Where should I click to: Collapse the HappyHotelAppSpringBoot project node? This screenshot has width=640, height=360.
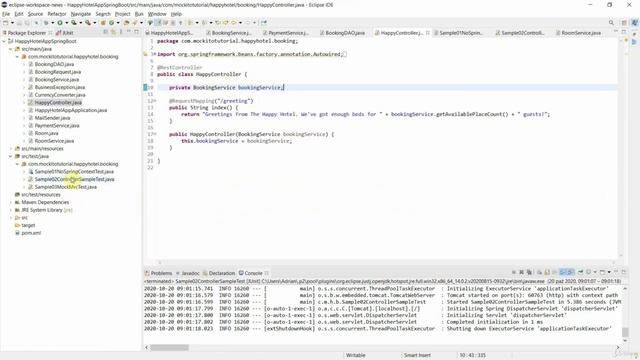point(4,41)
